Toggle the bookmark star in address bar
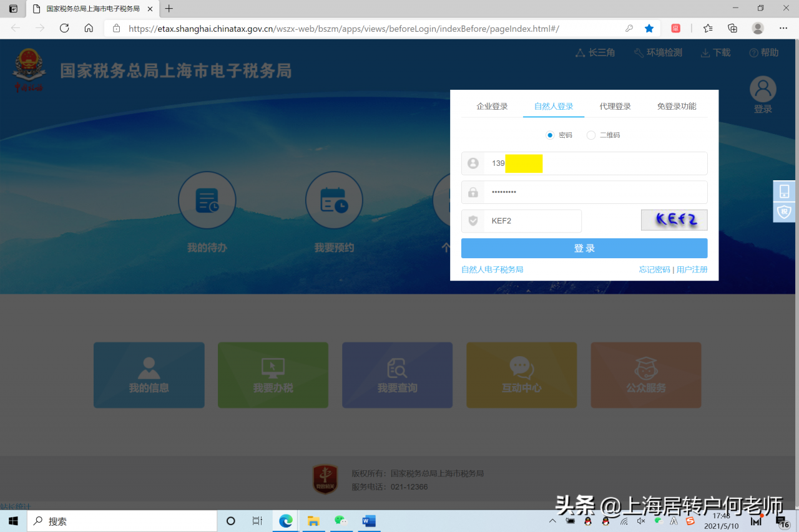The width and height of the screenshot is (799, 532). (649, 28)
